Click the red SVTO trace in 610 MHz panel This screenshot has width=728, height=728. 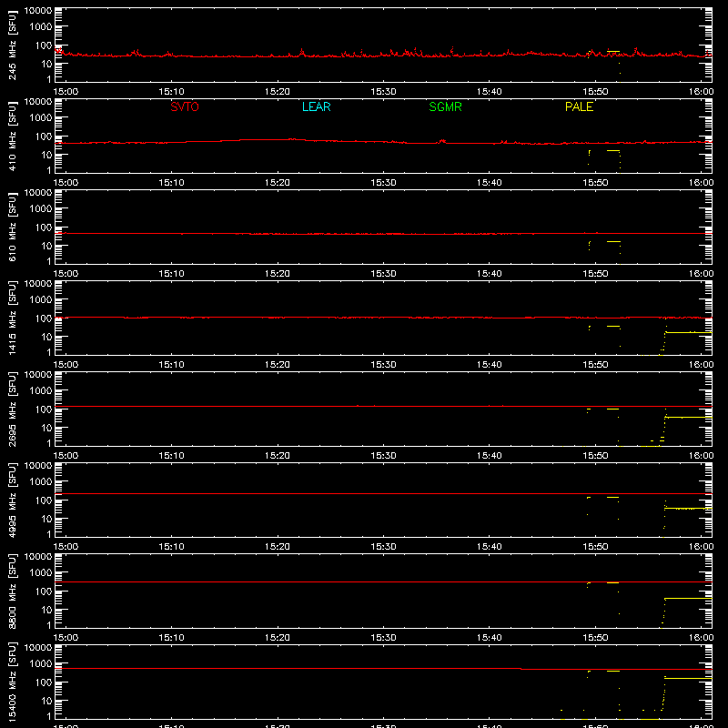tap(383, 234)
